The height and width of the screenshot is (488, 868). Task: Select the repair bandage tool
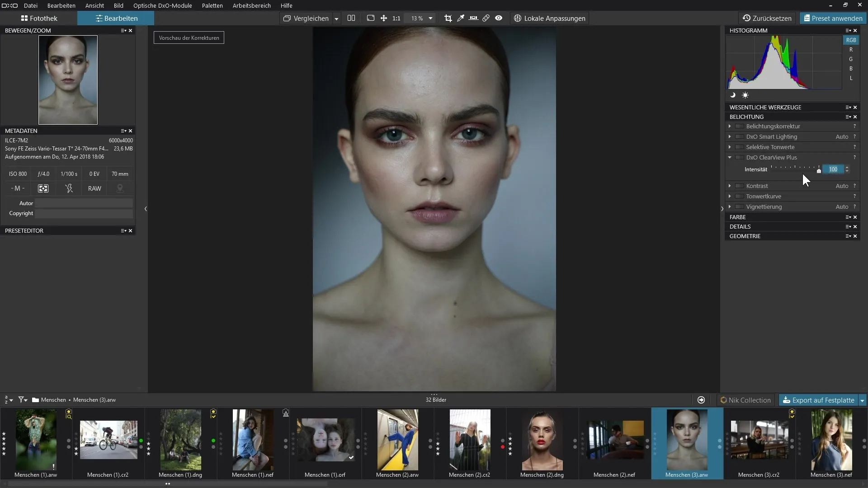(x=486, y=18)
